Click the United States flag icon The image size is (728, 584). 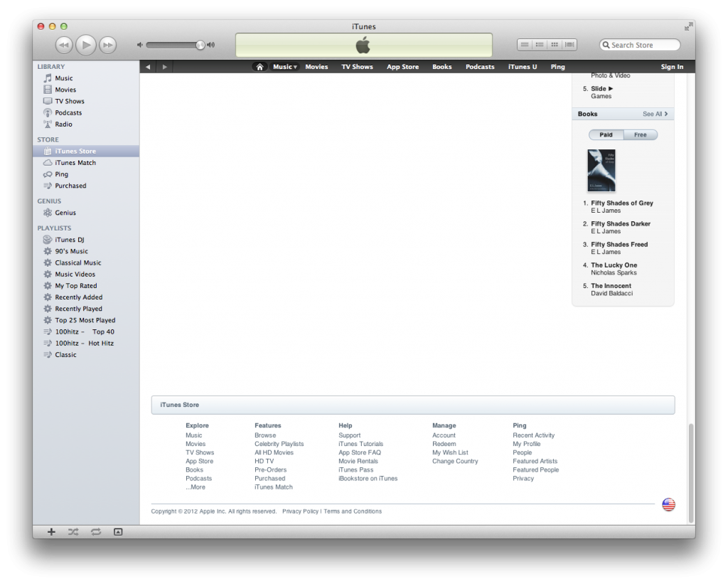point(668,504)
